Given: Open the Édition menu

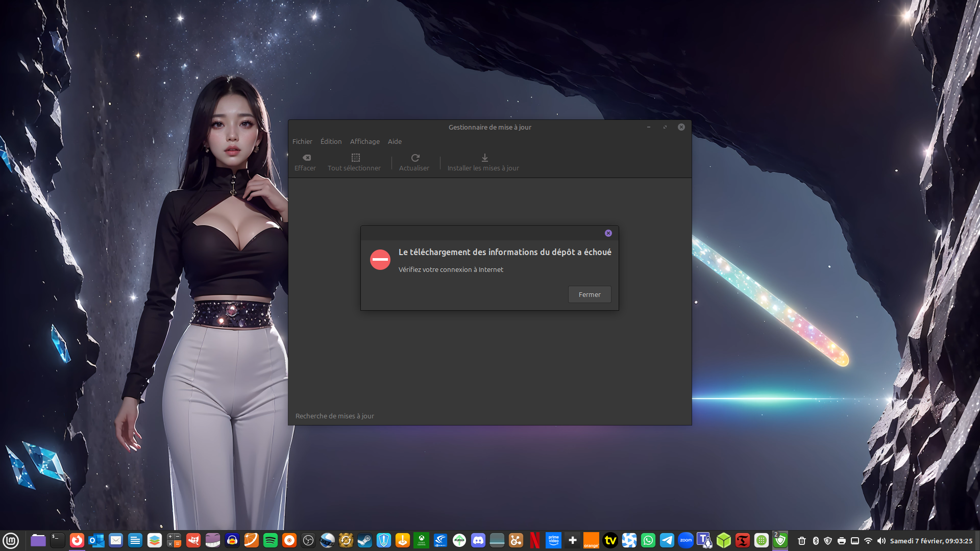Looking at the screenshot, I should pyautogui.click(x=331, y=141).
